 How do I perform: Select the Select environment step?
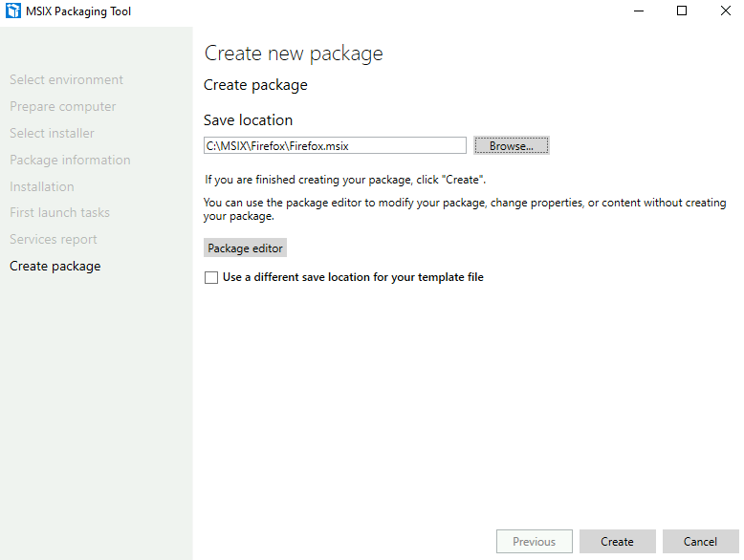click(66, 79)
